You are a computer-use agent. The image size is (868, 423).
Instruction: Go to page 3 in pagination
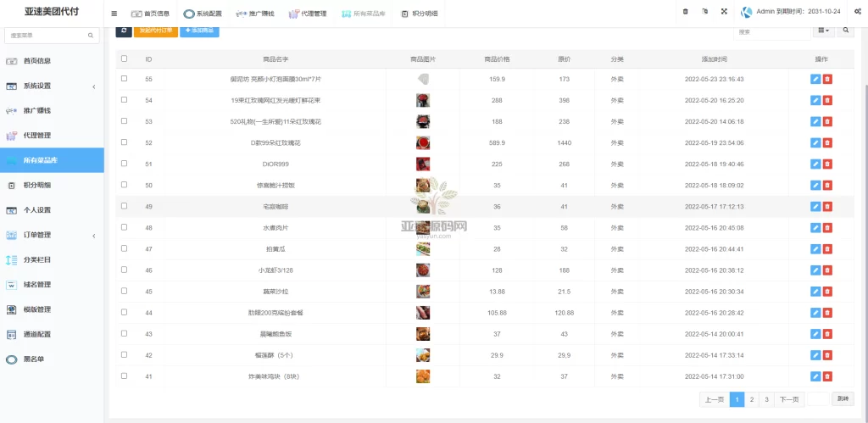(766, 399)
